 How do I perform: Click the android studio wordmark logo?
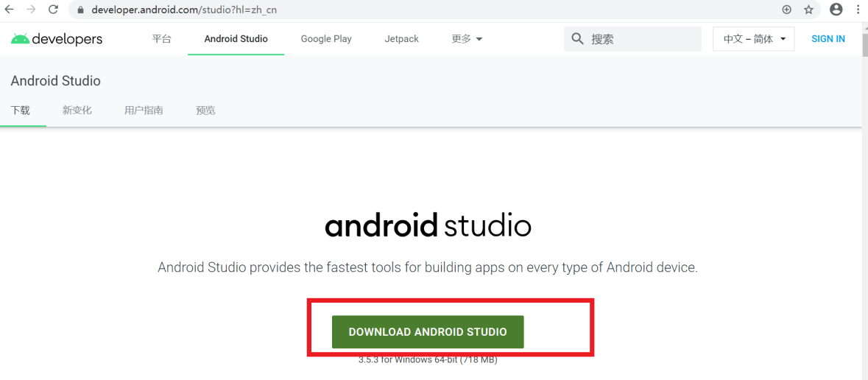tap(428, 225)
